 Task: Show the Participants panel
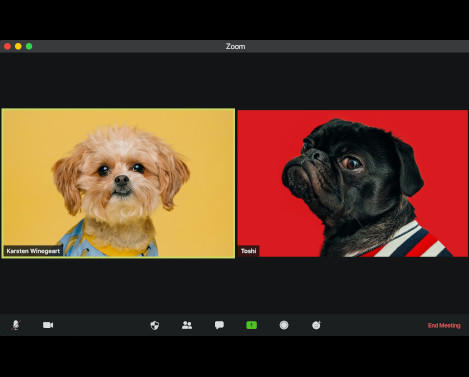[187, 325]
